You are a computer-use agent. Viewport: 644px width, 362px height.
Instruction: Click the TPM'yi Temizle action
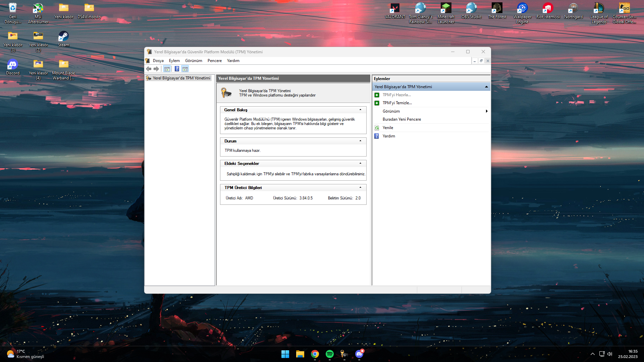click(x=397, y=103)
